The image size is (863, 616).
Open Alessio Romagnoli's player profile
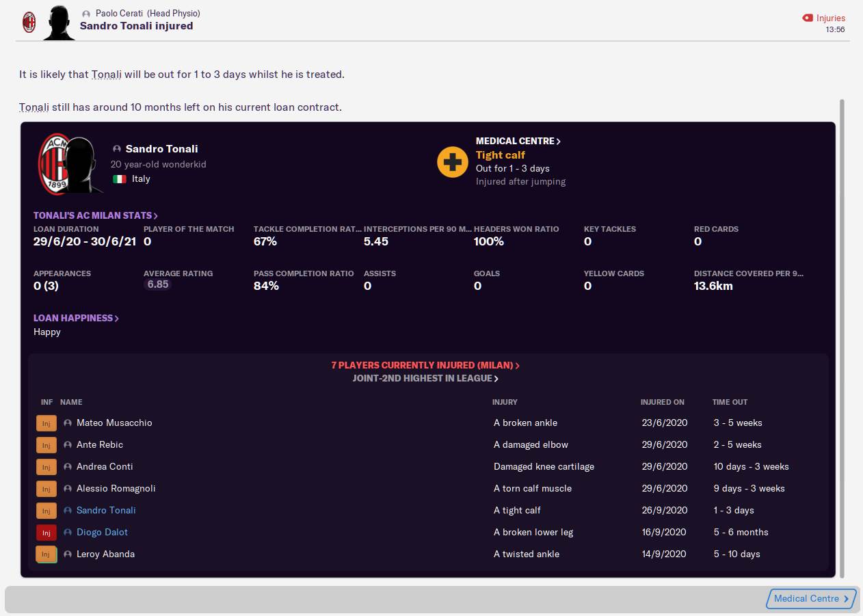coord(115,488)
